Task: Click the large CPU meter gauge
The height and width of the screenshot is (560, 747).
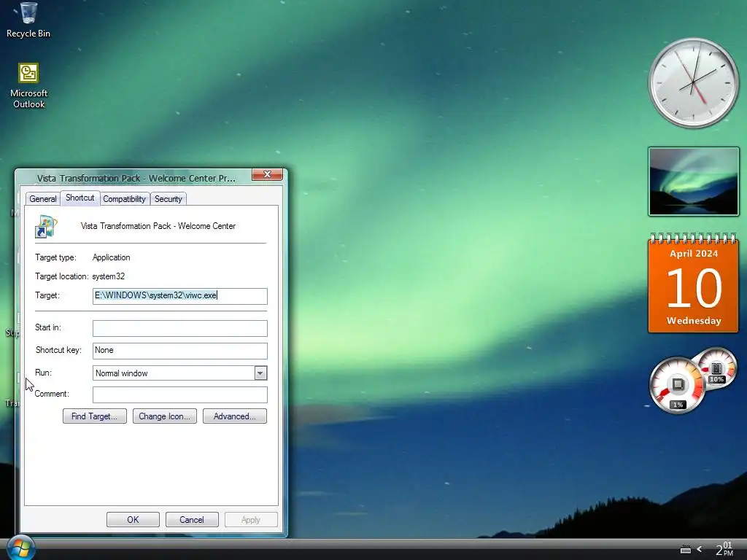Action: click(678, 385)
